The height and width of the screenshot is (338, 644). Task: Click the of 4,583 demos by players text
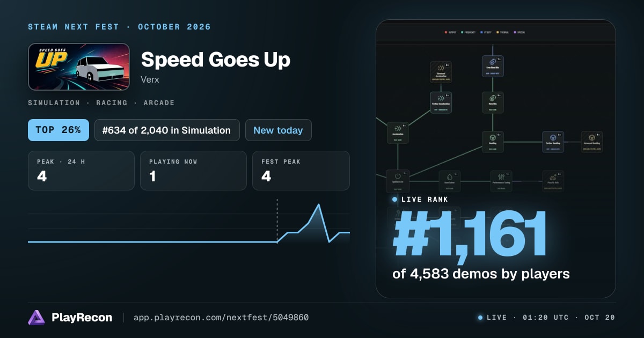click(x=481, y=274)
